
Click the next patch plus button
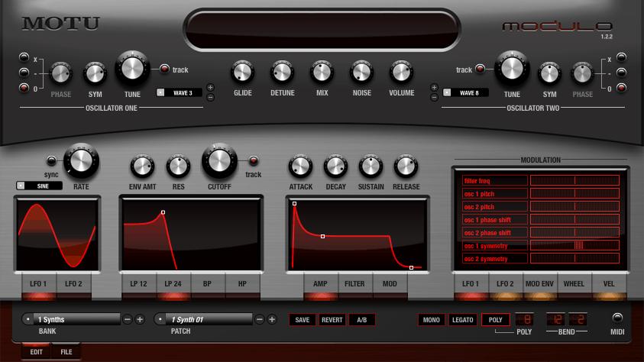272,319
